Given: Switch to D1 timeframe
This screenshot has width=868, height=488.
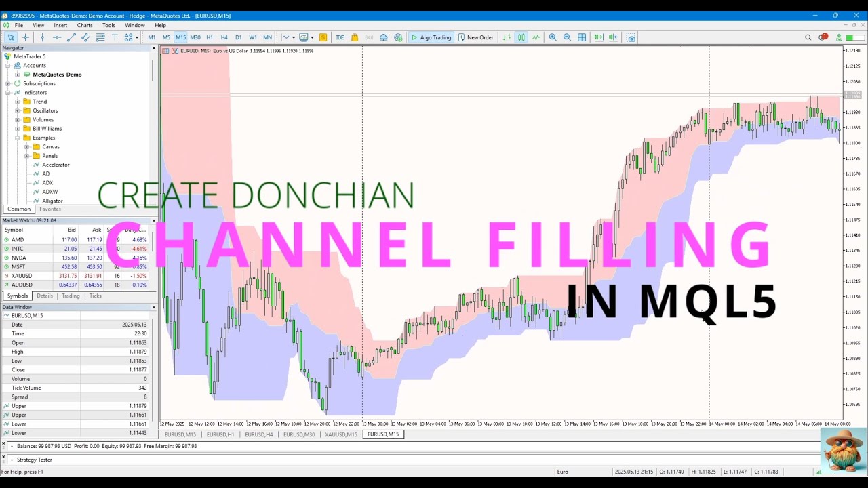Looking at the screenshot, I should click(x=238, y=37).
